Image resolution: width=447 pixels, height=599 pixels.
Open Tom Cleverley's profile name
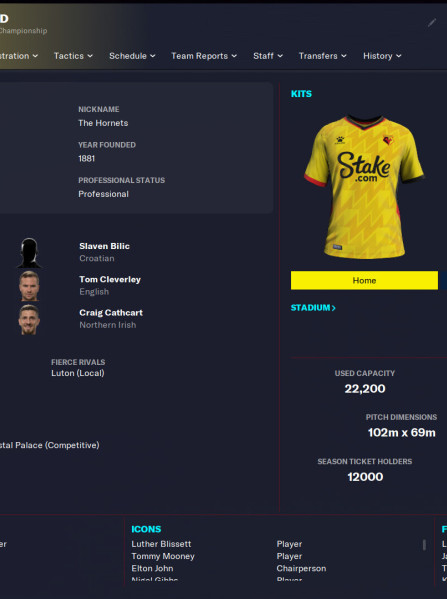110,279
